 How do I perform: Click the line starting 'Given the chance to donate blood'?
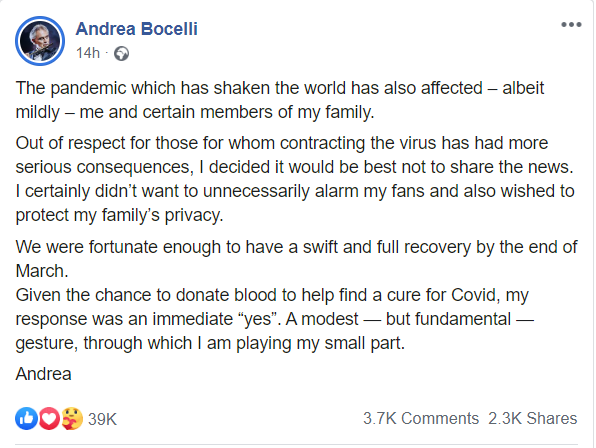tap(272, 295)
